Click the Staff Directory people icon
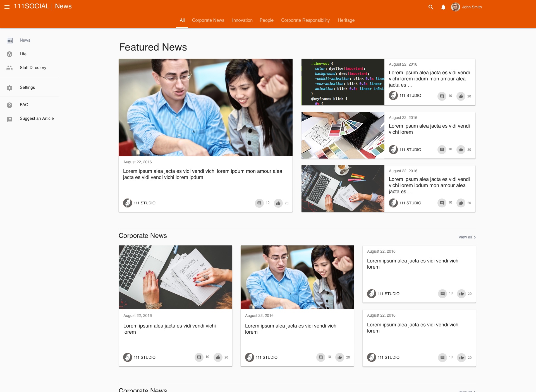Screen dimensions: 536x392 click(x=9, y=68)
